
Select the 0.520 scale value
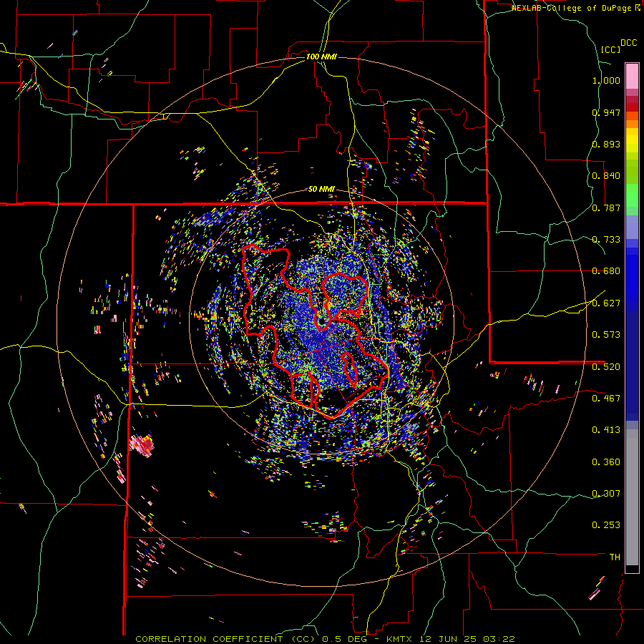(x=606, y=367)
